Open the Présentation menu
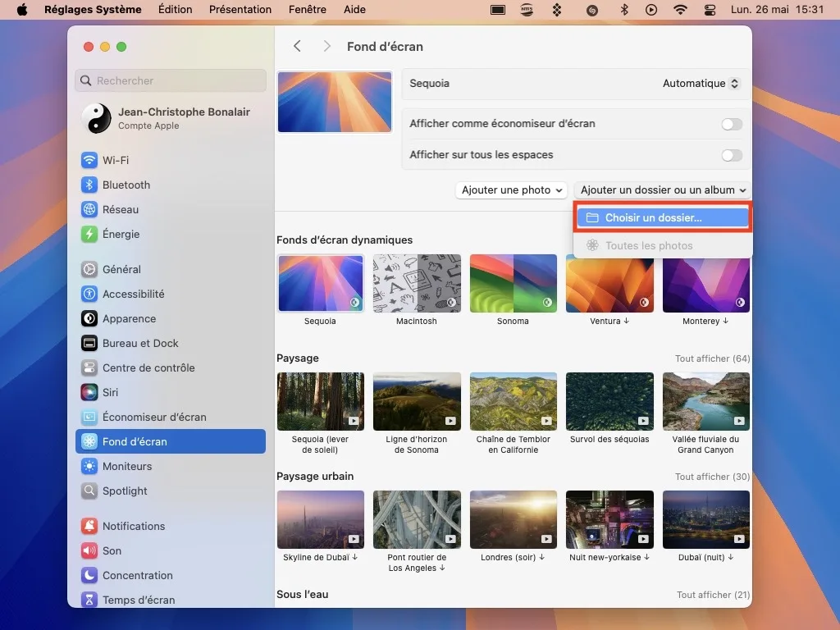The image size is (840, 630). (240, 10)
